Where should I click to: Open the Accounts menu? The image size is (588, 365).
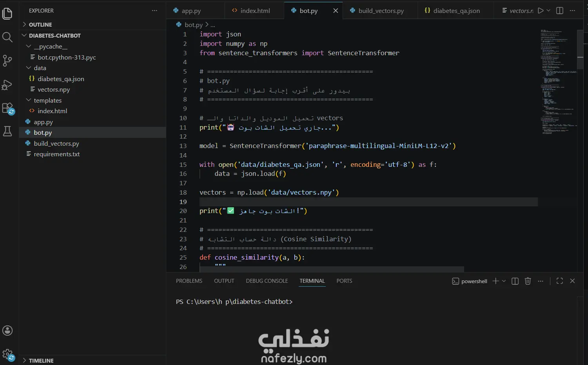point(7,331)
